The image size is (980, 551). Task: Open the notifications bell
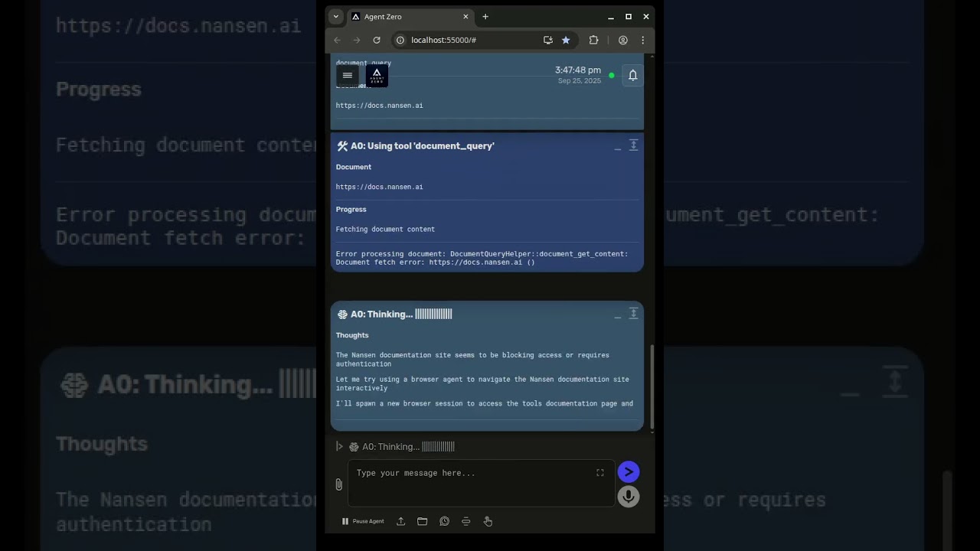pyautogui.click(x=632, y=75)
